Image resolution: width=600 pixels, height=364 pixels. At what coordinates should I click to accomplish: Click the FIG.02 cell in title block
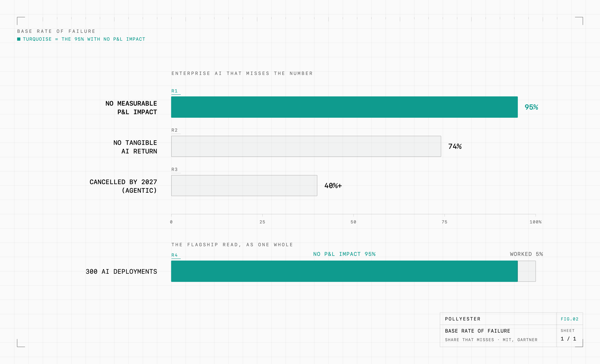570,319
